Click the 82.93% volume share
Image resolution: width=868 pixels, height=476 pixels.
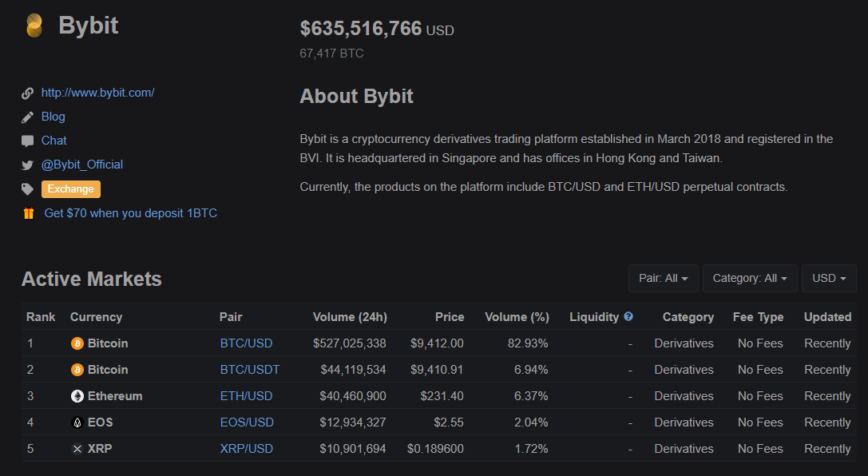(x=528, y=343)
